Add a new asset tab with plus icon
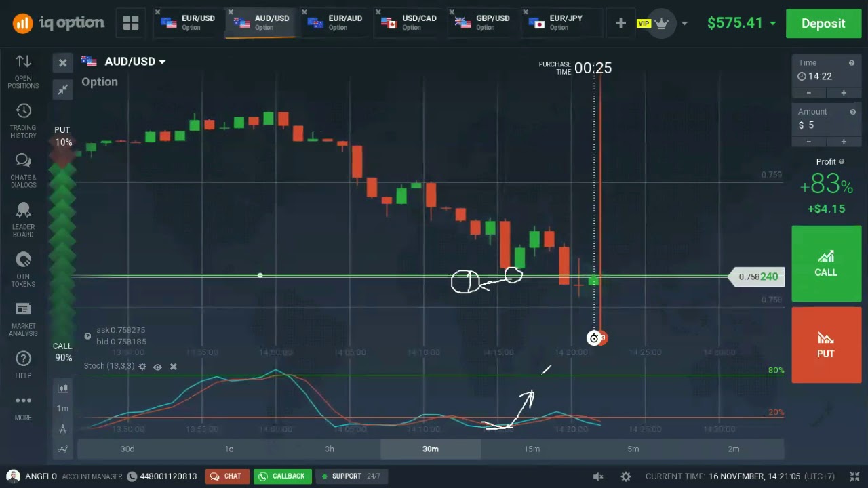Viewport: 868px width, 488px height. tap(620, 23)
